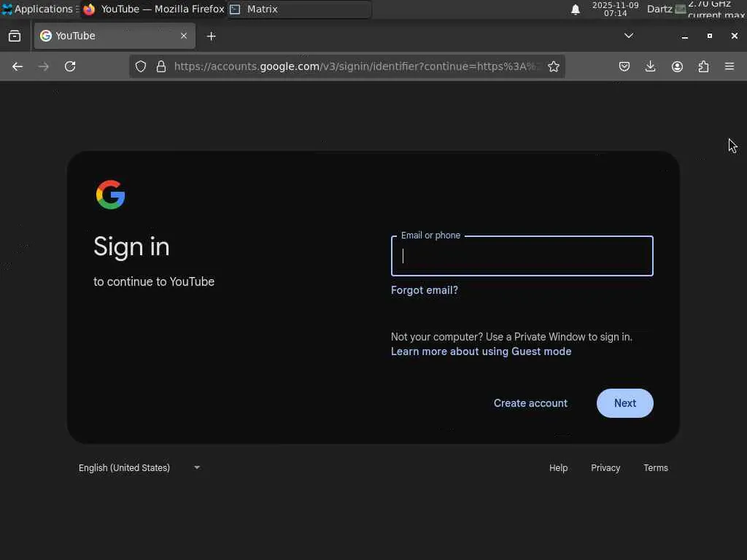Focus the Email or phone field
Viewport: 747px width, 560px height.
(x=522, y=256)
